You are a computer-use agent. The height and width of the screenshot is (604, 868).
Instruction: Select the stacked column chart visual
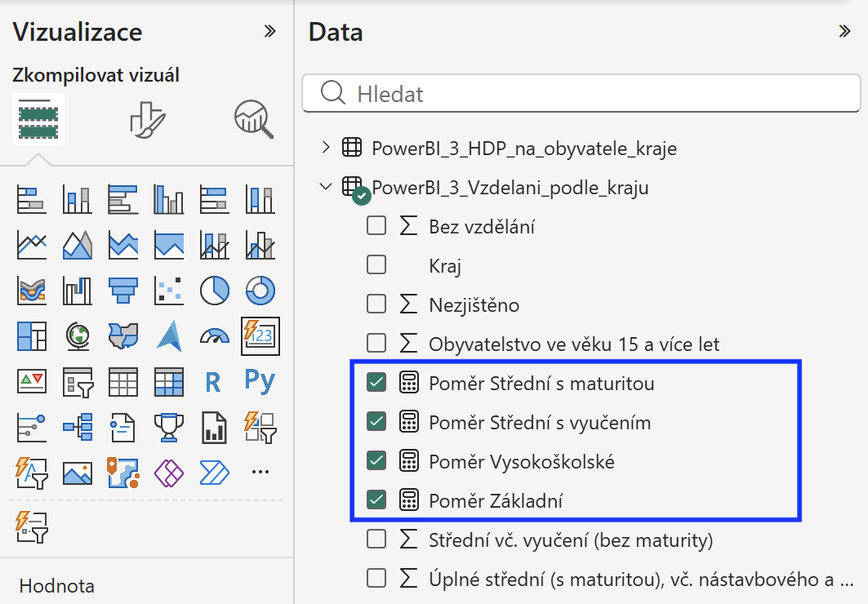(77, 200)
